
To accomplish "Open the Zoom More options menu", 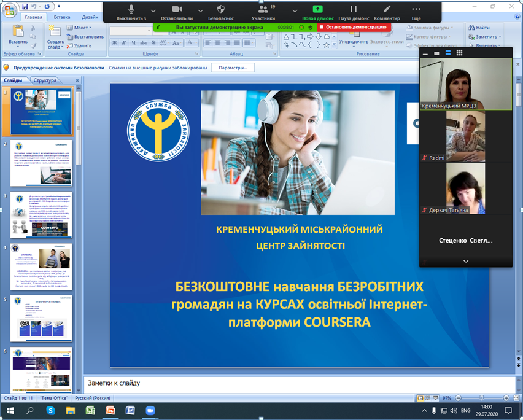I will (x=416, y=10).
